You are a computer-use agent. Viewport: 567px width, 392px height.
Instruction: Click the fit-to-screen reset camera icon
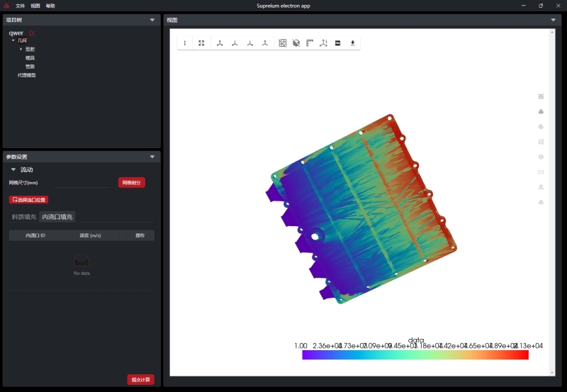pyautogui.click(x=201, y=43)
